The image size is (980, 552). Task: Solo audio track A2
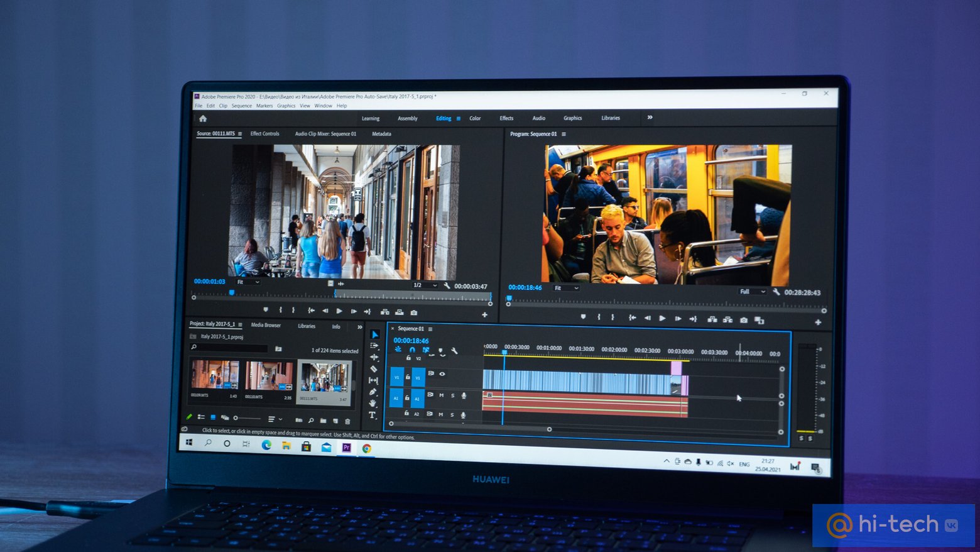(x=452, y=415)
